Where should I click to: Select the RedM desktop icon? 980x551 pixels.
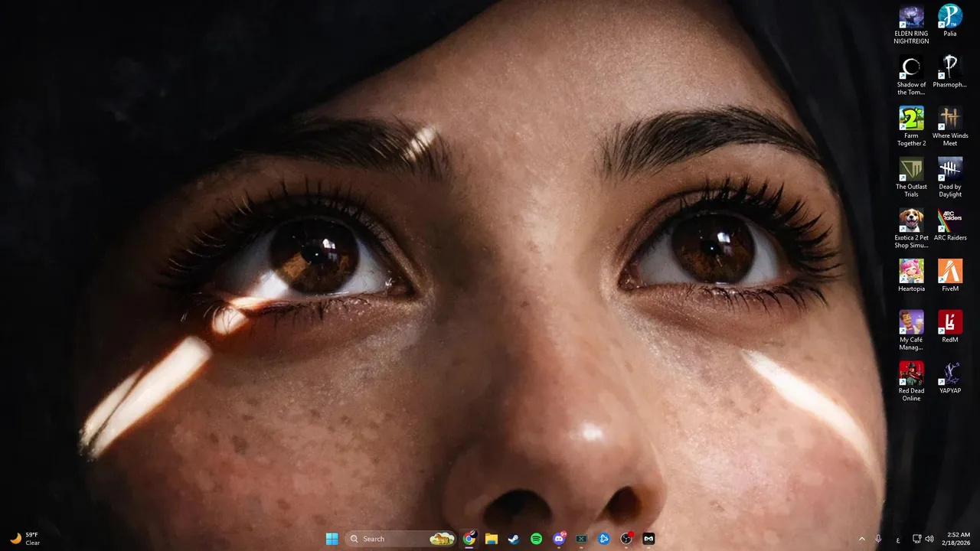(950, 327)
